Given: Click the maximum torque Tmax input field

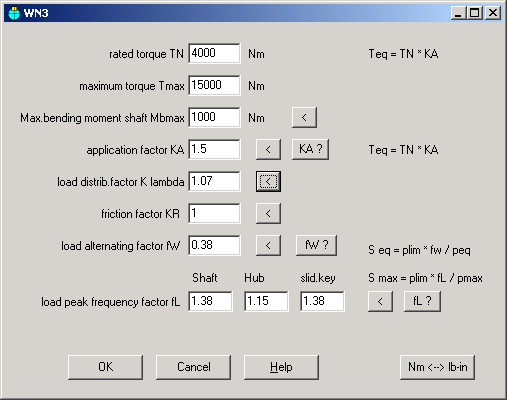Looking at the screenshot, I should [x=214, y=85].
